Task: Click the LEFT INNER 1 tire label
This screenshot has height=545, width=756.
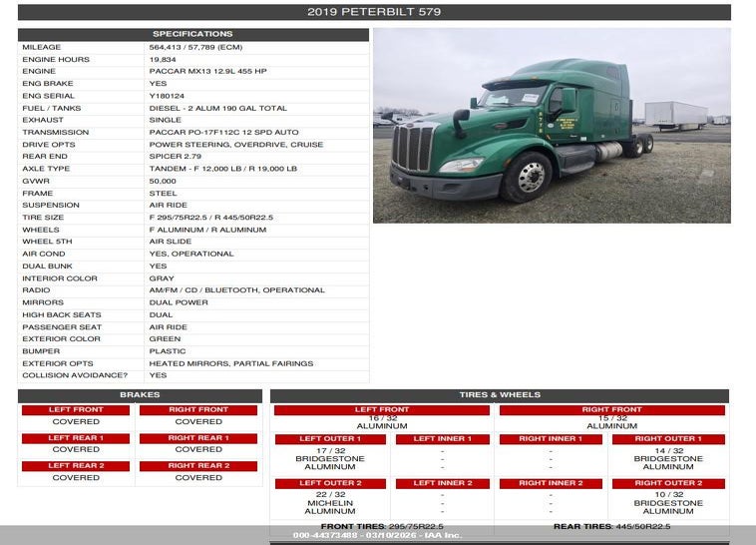Action: (x=443, y=439)
